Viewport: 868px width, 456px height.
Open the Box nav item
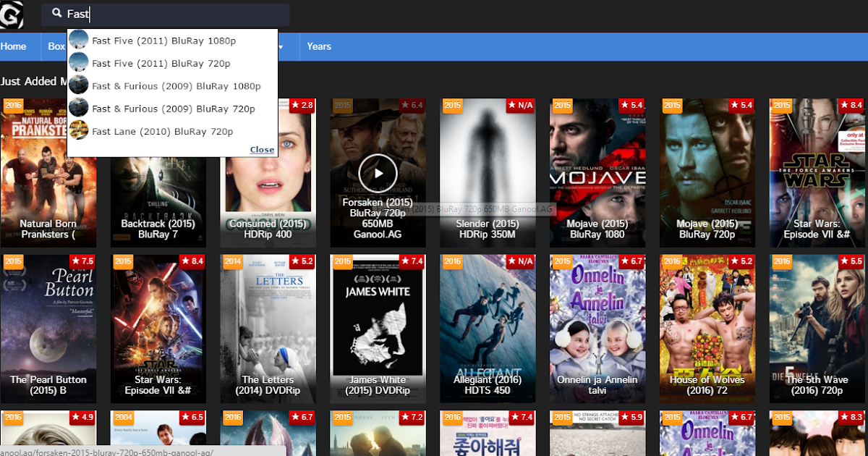(x=56, y=46)
